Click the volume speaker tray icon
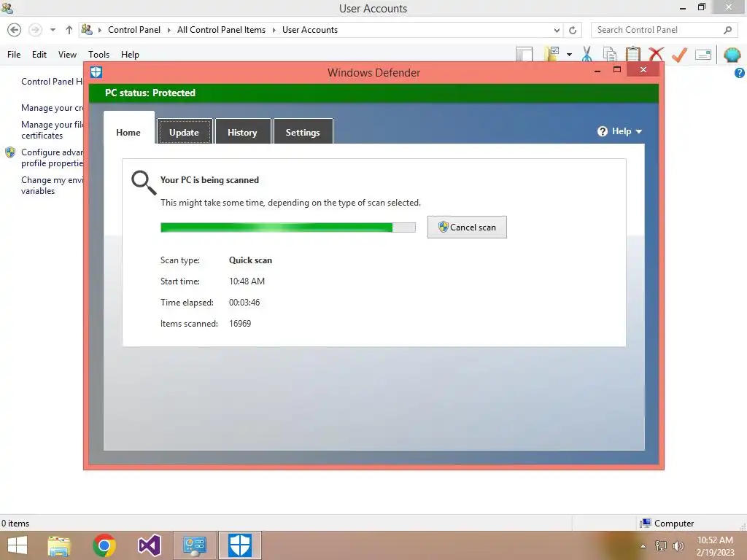Image resolution: width=747 pixels, height=560 pixels. pyautogui.click(x=678, y=546)
